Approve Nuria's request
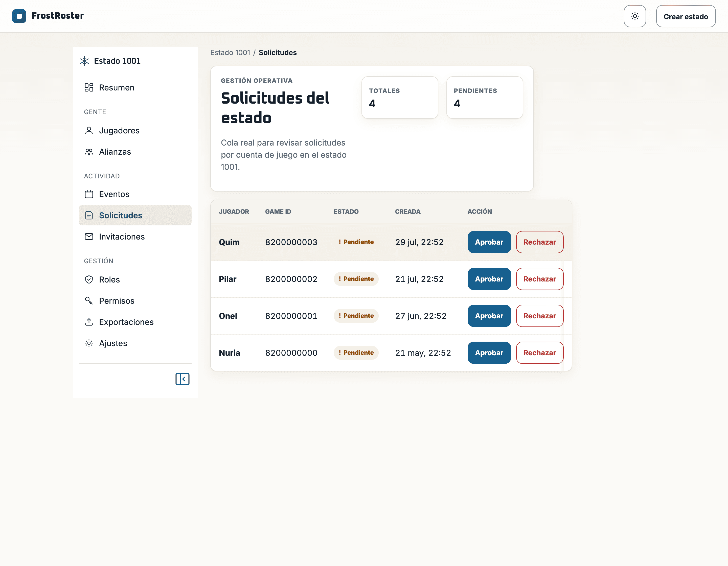Image resolution: width=728 pixels, height=566 pixels. click(x=489, y=352)
